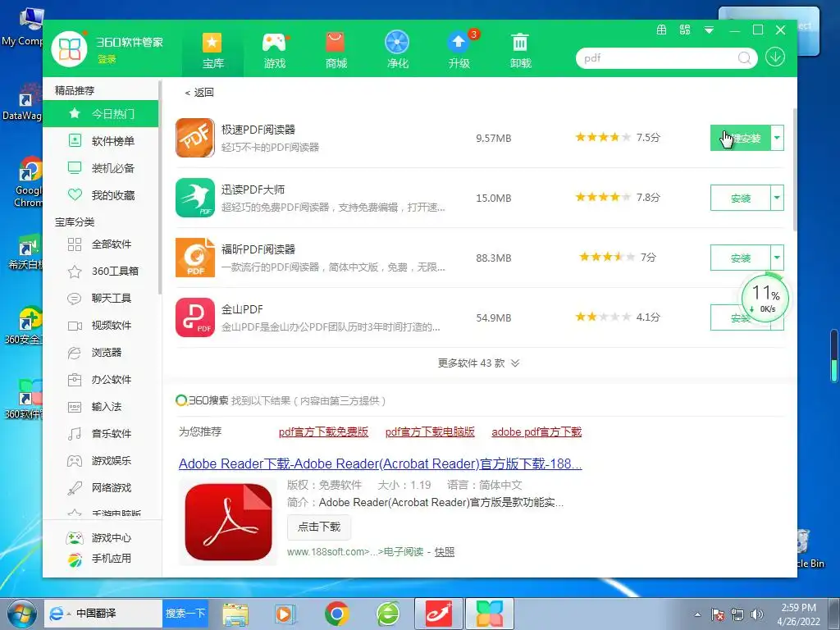The image size is (840, 630).
Task: Click the 11% download progress circle
Action: 765,299
